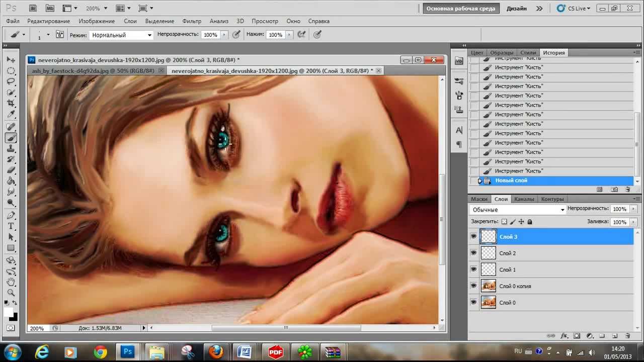Open the Изображение menu
644x362 pixels.
coord(97,21)
